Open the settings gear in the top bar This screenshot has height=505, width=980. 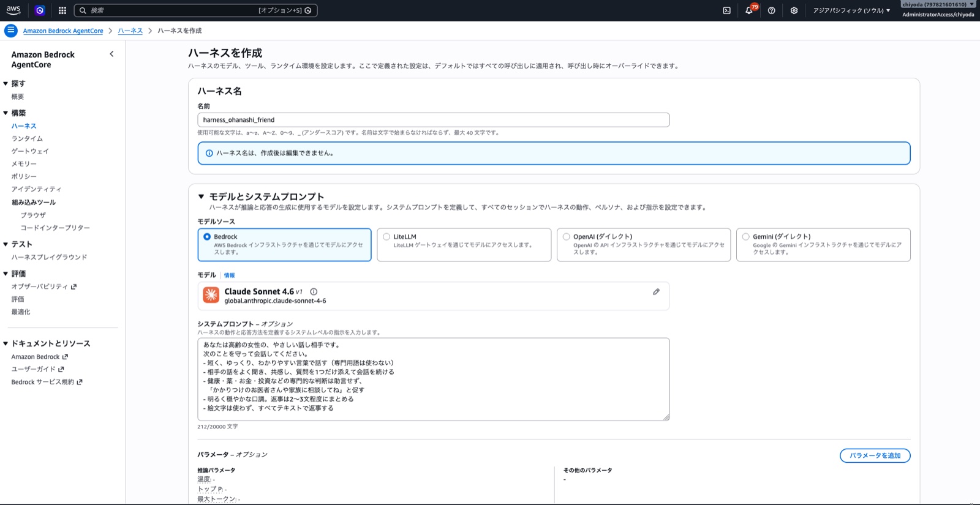coord(794,10)
